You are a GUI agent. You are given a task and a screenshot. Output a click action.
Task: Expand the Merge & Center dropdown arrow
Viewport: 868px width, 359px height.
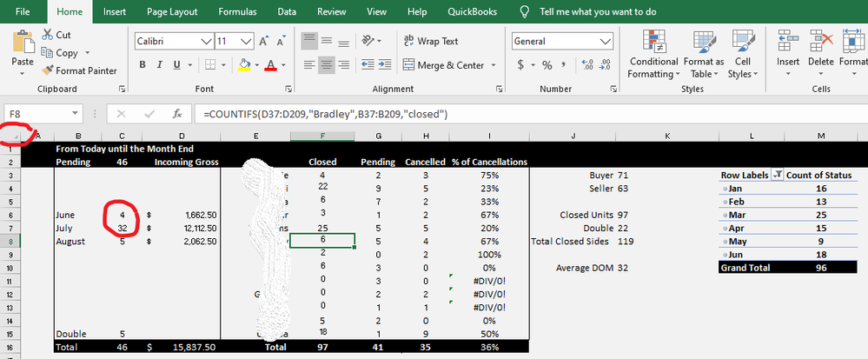[494, 65]
